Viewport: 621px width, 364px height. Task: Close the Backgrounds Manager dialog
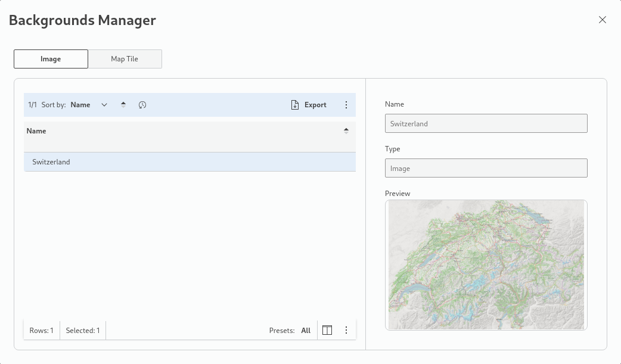point(603,20)
